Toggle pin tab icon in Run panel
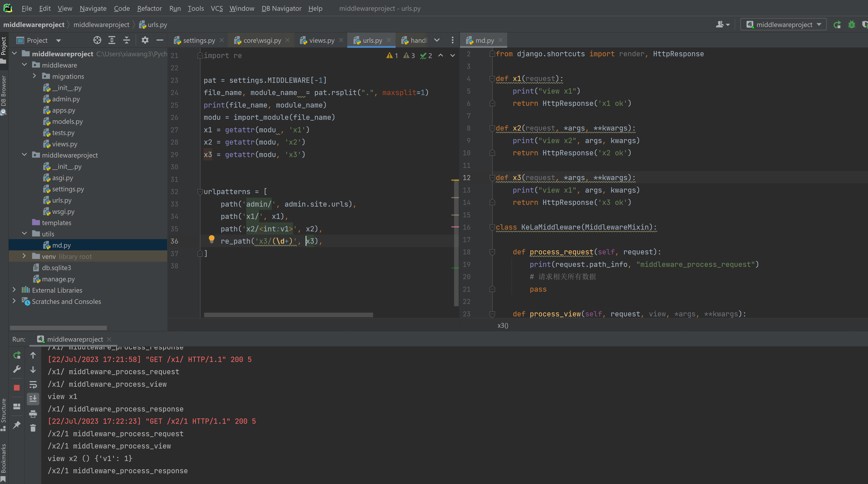The height and width of the screenshot is (484, 868). (x=17, y=425)
